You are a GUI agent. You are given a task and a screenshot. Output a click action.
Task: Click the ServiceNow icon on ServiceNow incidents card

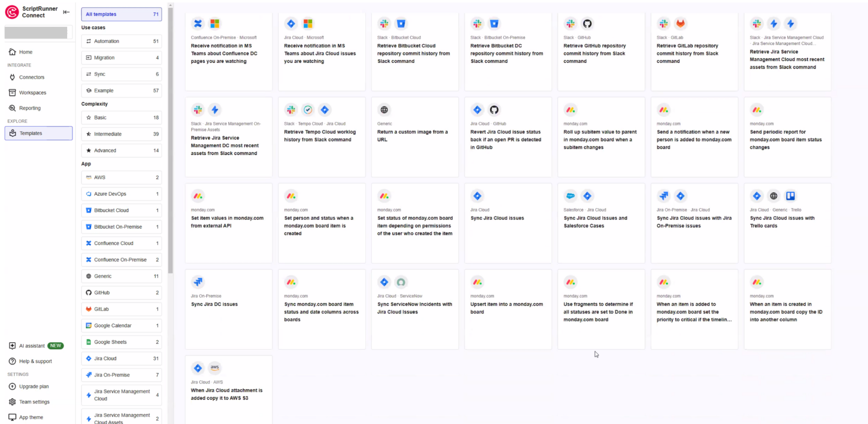click(401, 282)
